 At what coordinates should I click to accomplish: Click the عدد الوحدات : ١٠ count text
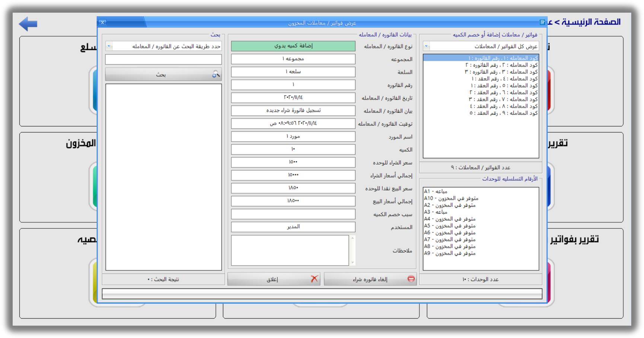pos(481,279)
